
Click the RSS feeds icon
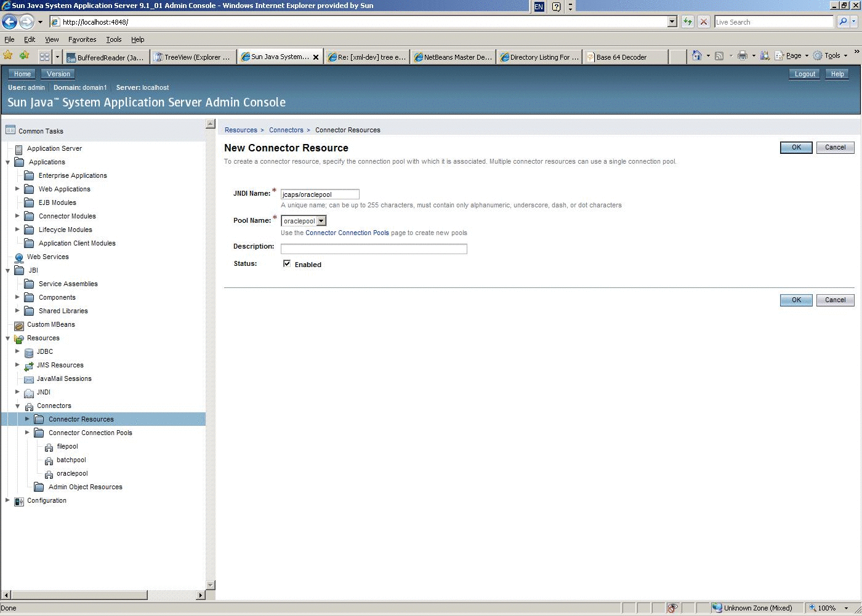[x=719, y=55]
